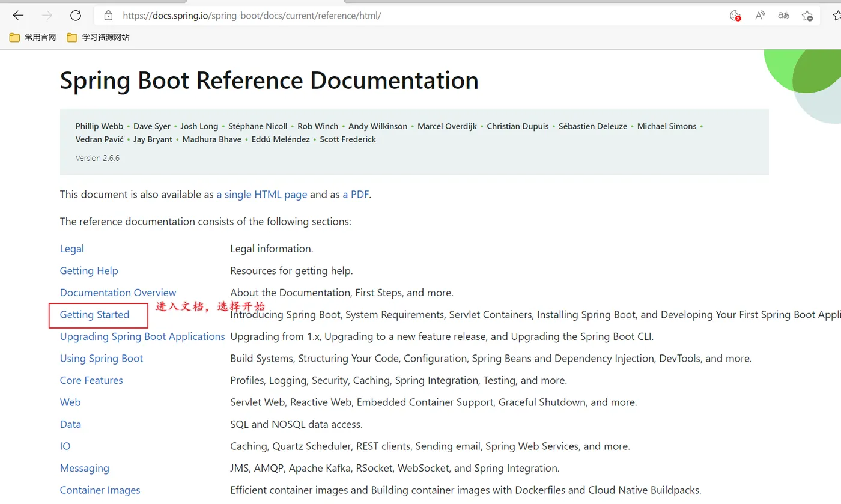Viewport: 841px width, 504px height.
Task: Click author name 'Sébastien Deleuze'
Action: (x=593, y=126)
